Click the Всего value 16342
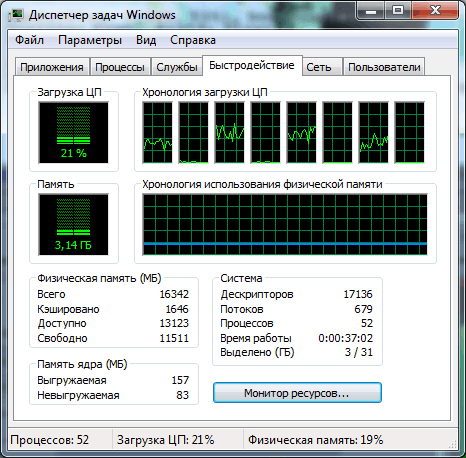Image resolution: width=466 pixels, height=458 pixels. 174,294
